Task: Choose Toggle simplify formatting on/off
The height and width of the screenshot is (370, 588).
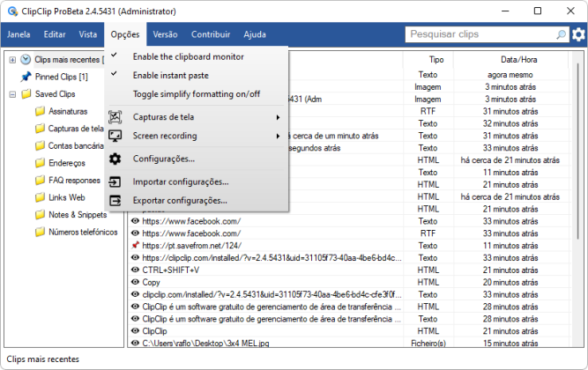Action: pyautogui.click(x=197, y=94)
